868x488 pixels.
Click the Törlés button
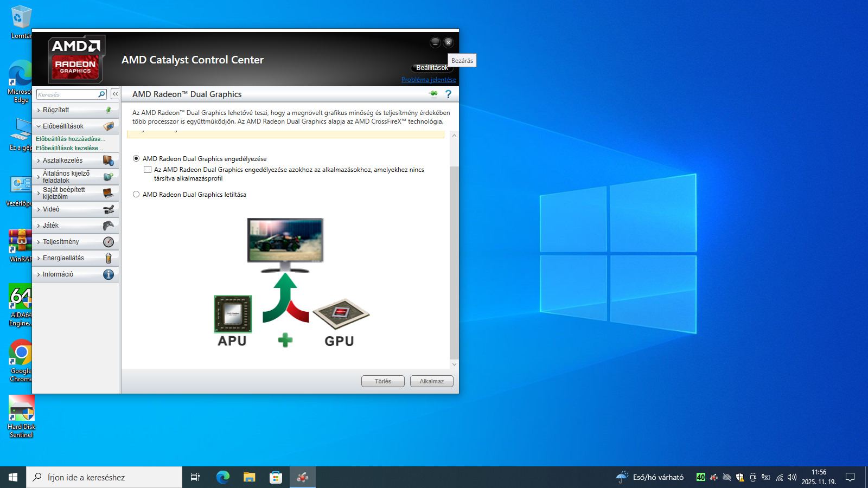(x=383, y=381)
